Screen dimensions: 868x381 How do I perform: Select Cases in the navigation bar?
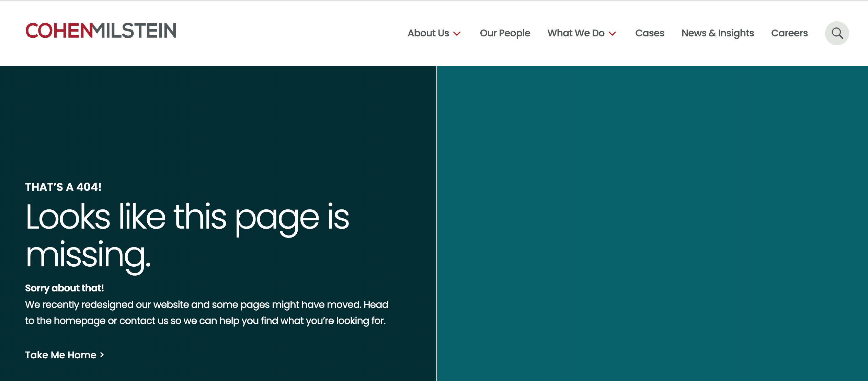(x=650, y=33)
